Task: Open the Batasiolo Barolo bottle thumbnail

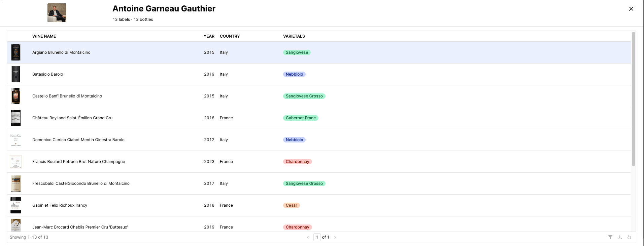Action: (16, 74)
